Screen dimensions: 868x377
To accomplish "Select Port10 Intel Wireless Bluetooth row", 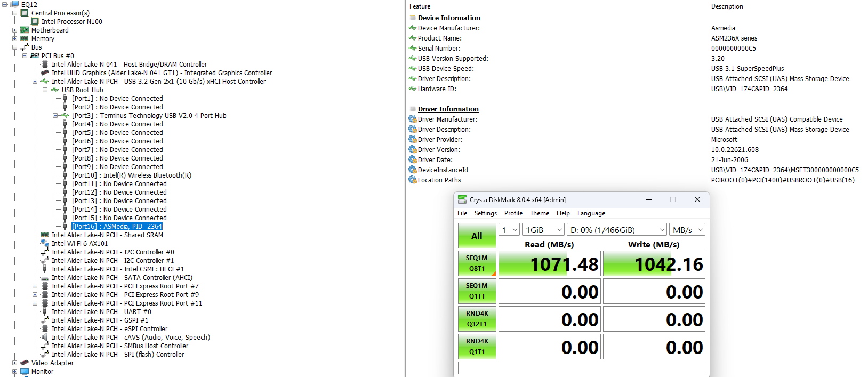I will (x=132, y=175).
